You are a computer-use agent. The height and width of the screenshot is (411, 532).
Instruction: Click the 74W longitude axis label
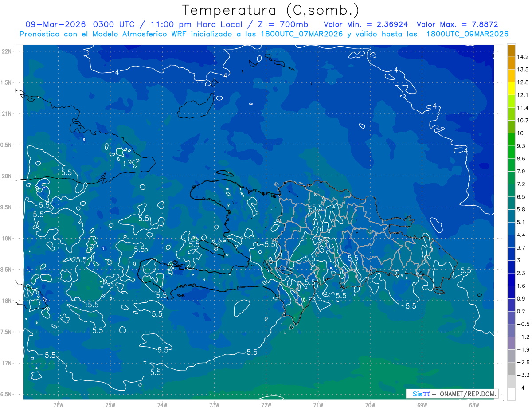coord(162,405)
